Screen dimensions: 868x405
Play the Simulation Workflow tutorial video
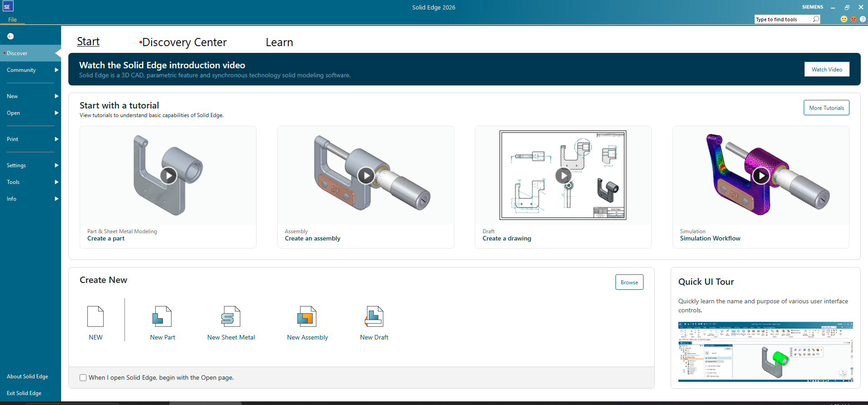tap(761, 175)
